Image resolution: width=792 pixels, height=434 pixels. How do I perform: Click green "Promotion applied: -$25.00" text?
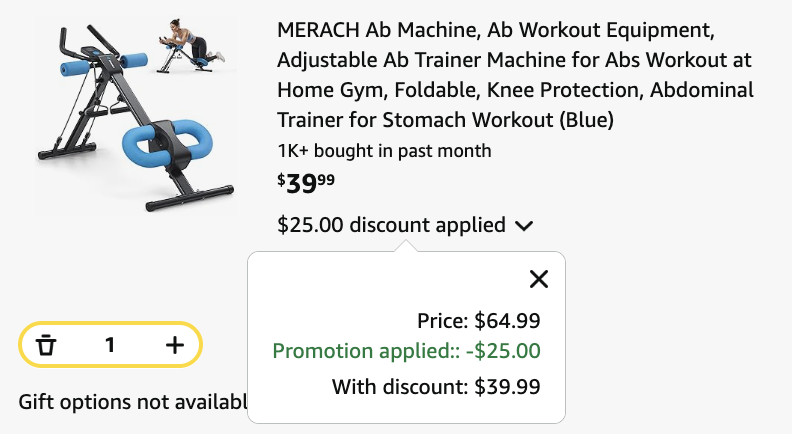pyautogui.click(x=407, y=351)
